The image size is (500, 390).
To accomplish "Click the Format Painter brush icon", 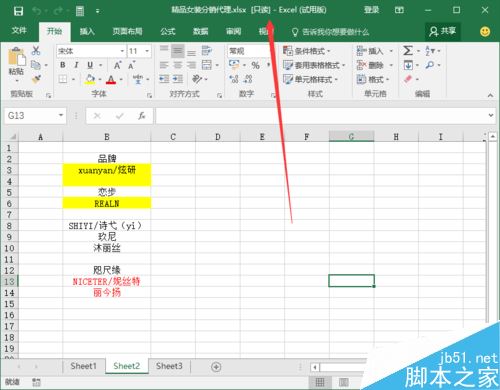I will click(x=36, y=79).
